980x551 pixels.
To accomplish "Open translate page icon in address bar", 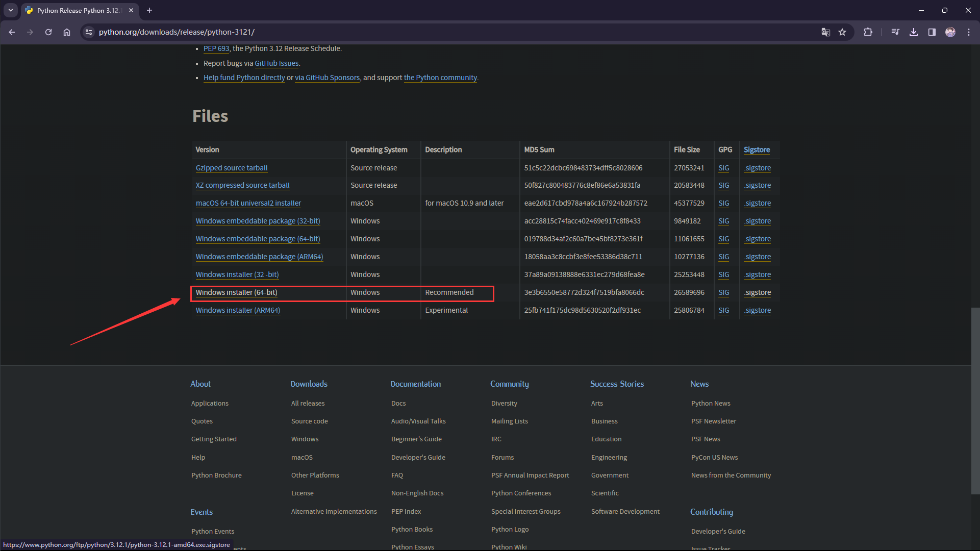I will (825, 32).
